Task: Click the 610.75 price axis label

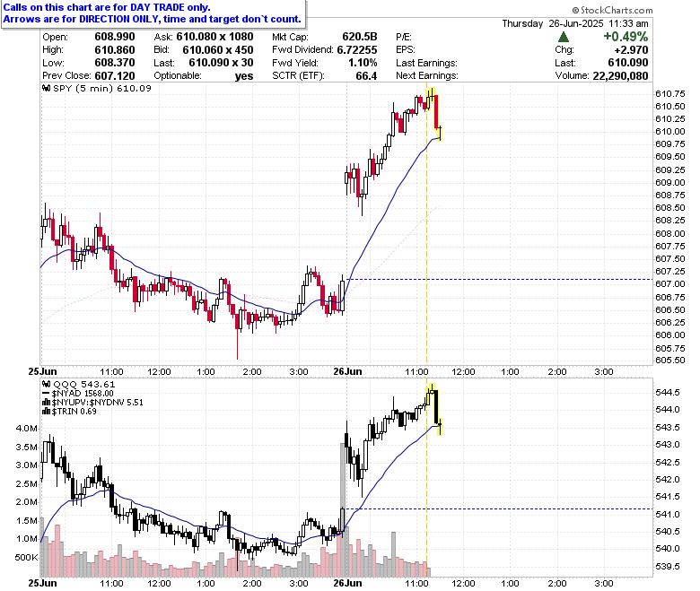Action: pos(670,93)
